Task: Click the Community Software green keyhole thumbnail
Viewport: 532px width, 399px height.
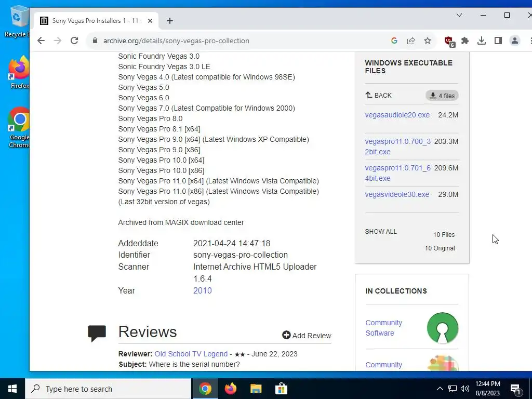Action: point(443,328)
